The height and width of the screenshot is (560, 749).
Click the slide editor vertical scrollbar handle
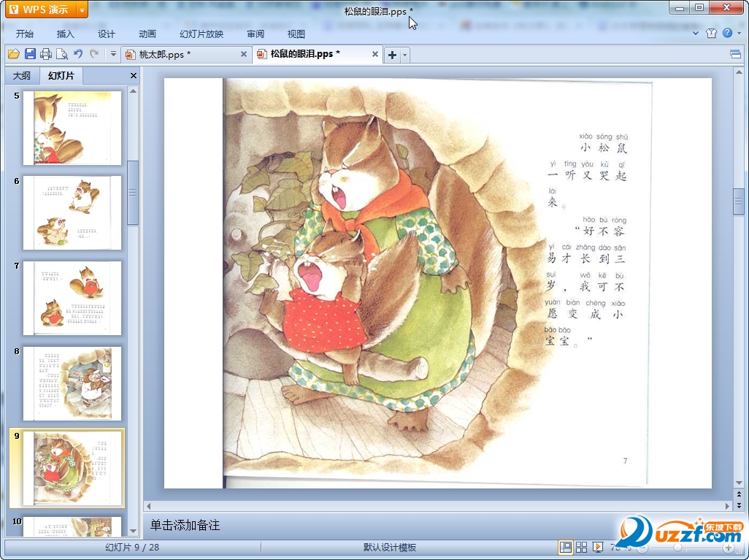[x=739, y=201]
